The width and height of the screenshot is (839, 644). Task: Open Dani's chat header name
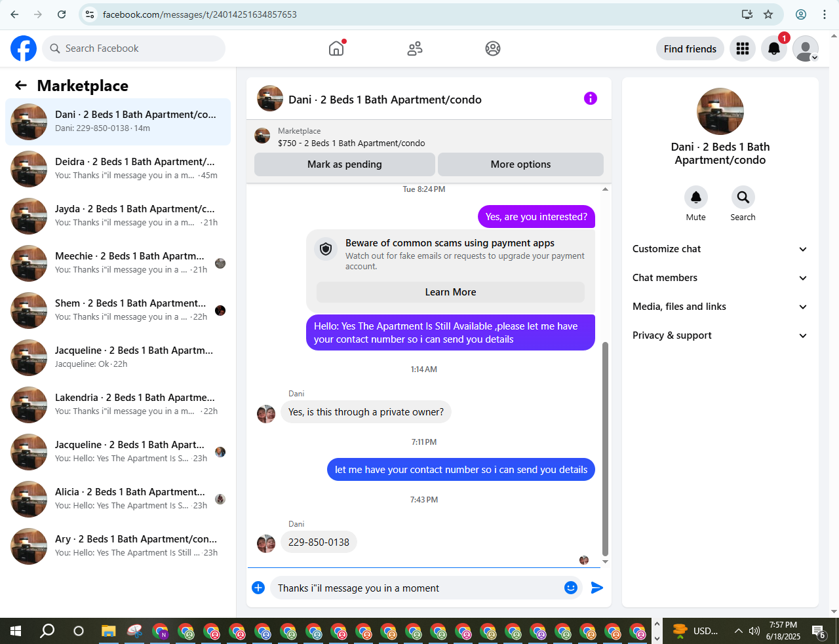click(x=385, y=100)
